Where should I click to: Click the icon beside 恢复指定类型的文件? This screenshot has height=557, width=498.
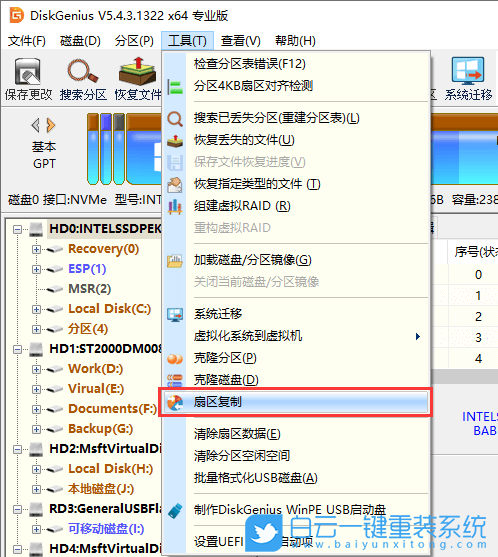(x=175, y=185)
